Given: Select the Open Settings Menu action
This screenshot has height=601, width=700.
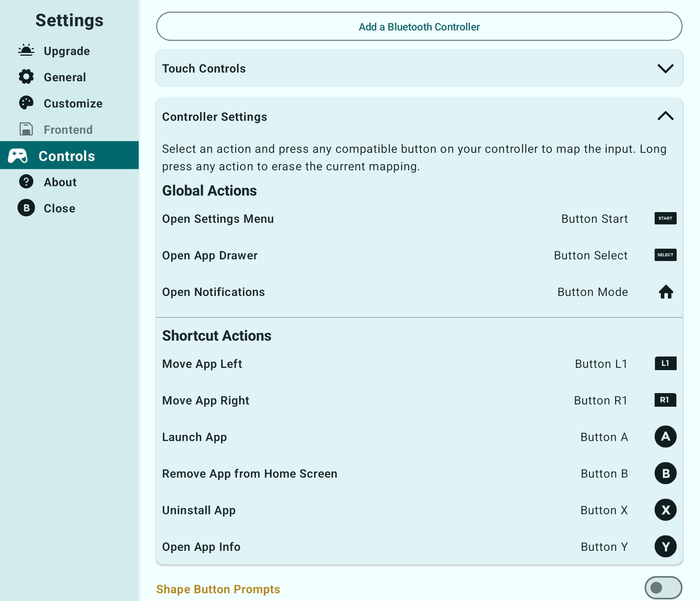Looking at the screenshot, I should coord(419,219).
